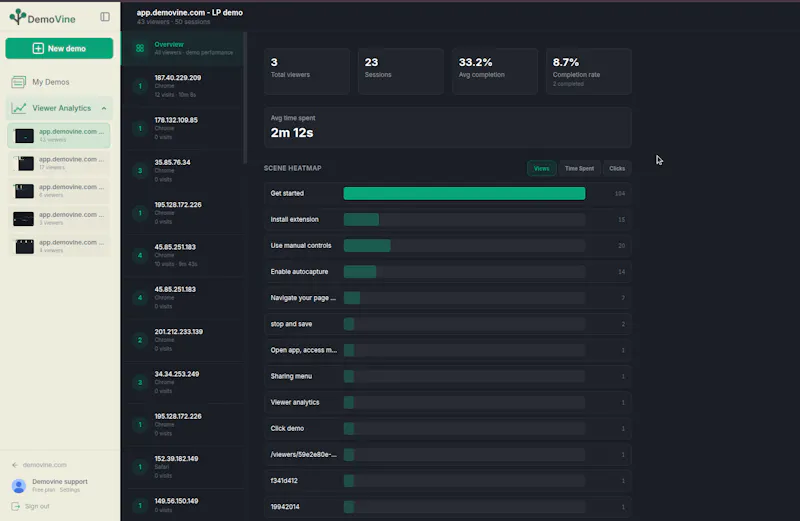Click the app.demovine.com - LP demo title

click(x=190, y=12)
